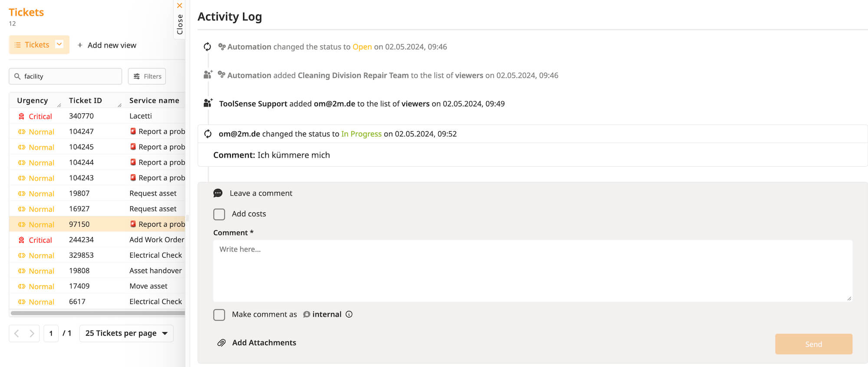Open Electrical Check ticket 329853
The image size is (868, 367).
click(x=97, y=255)
